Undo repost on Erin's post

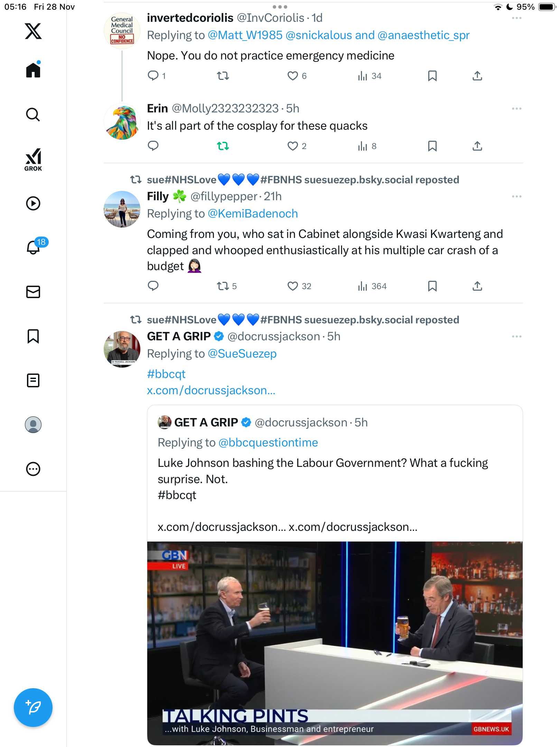pos(223,146)
